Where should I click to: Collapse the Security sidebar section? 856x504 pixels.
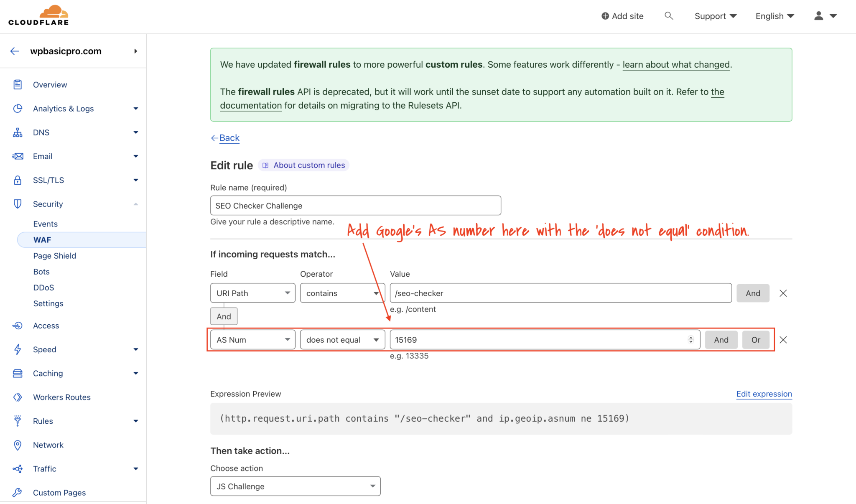point(135,204)
